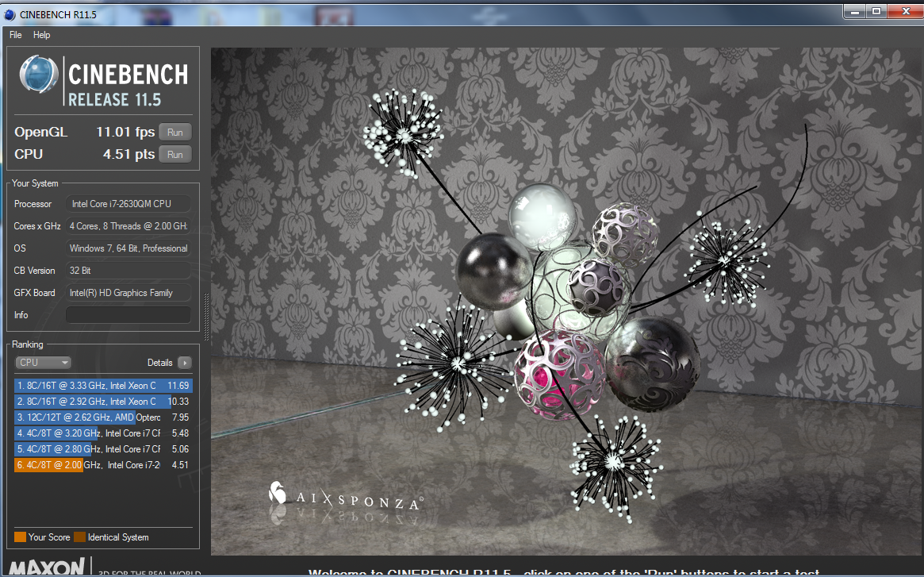Click the sidebar panel splitter handle
Screen dimensions: 924x577
(205, 317)
